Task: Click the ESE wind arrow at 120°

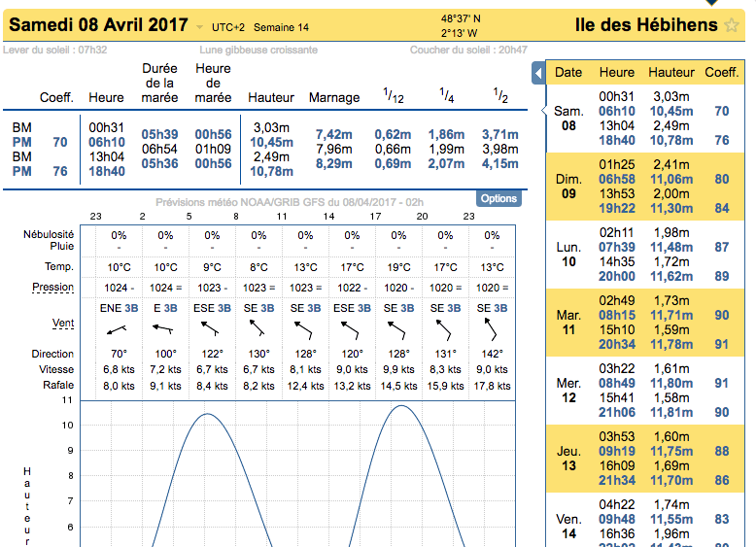Action: 352,329
